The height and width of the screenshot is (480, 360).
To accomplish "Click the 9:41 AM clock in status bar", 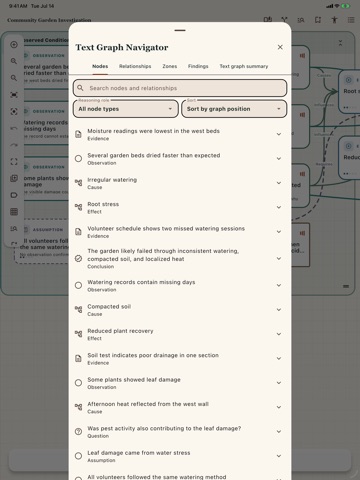I will click(x=17, y=6).
